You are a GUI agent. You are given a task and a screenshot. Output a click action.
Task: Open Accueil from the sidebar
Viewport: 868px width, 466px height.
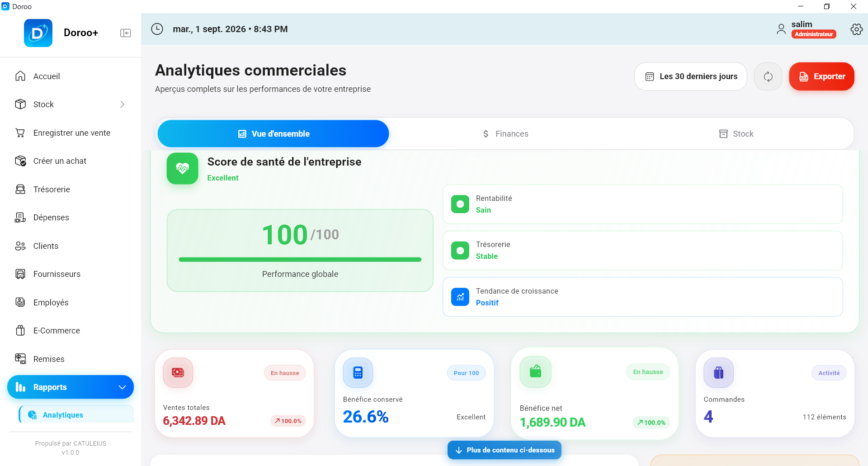pyautogui.click(x=71, y=76)
